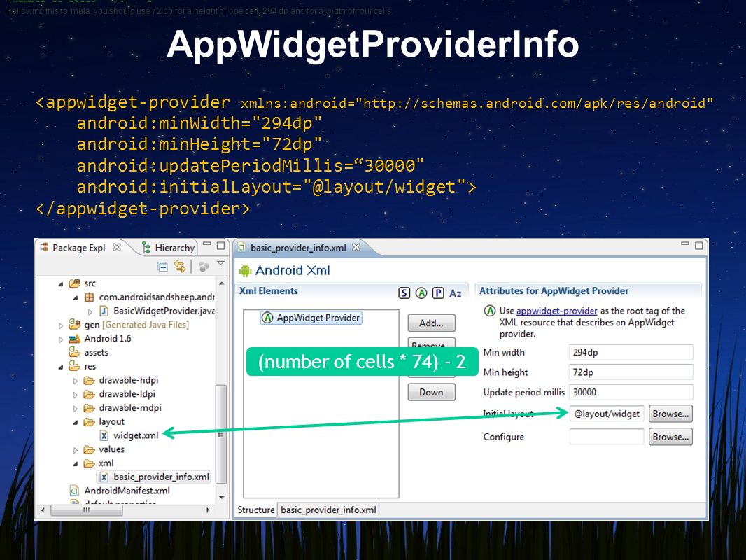The width and height of the screenshot is (746, 560).
Task: Click the Min height input field
Action: point(631,372)
